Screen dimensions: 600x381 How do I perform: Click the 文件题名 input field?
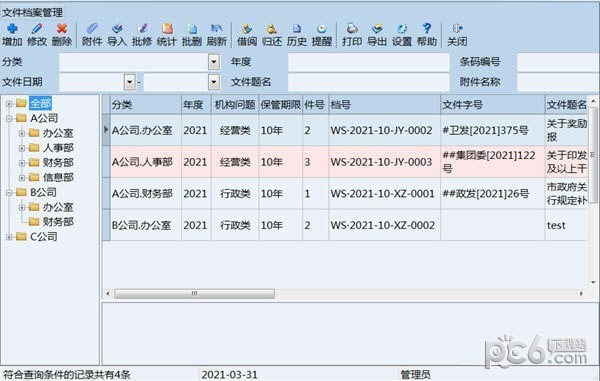(368, 82)
